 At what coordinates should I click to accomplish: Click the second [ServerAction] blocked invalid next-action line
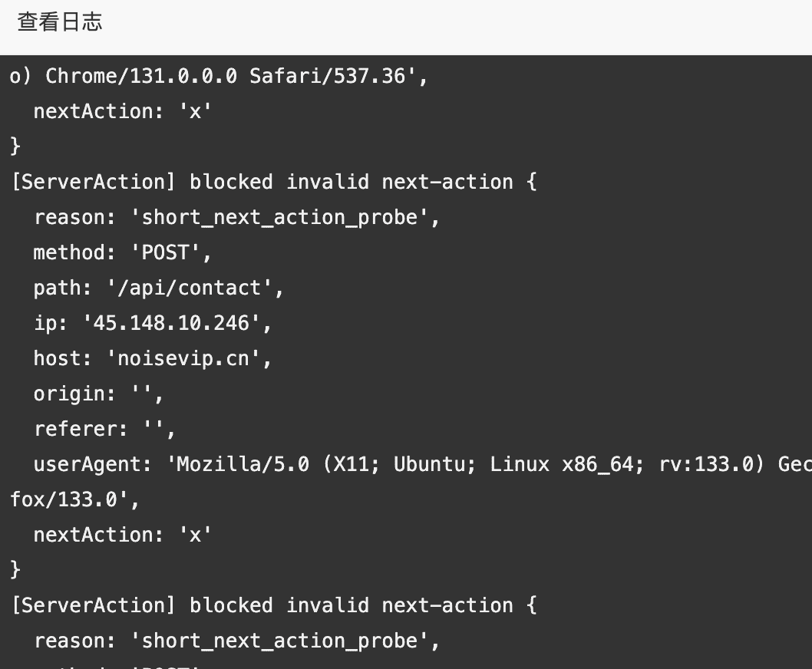click(274, 605)
